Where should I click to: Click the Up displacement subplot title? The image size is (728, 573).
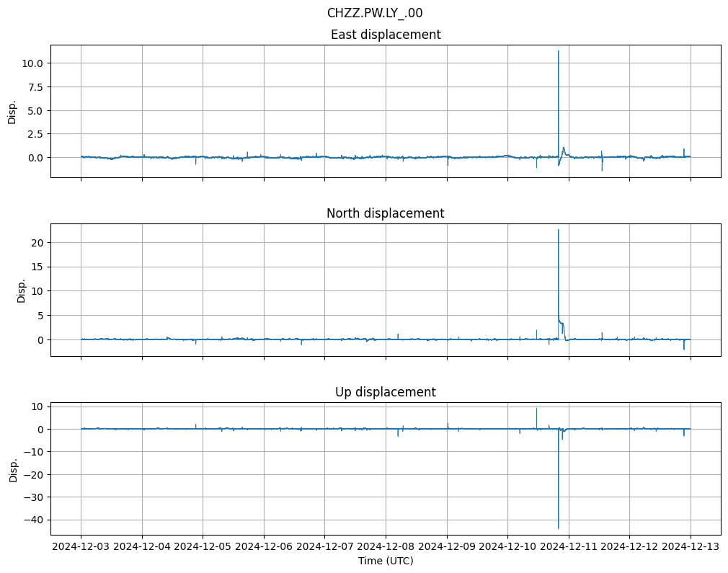pyautogui.click(x=386, y=392)
